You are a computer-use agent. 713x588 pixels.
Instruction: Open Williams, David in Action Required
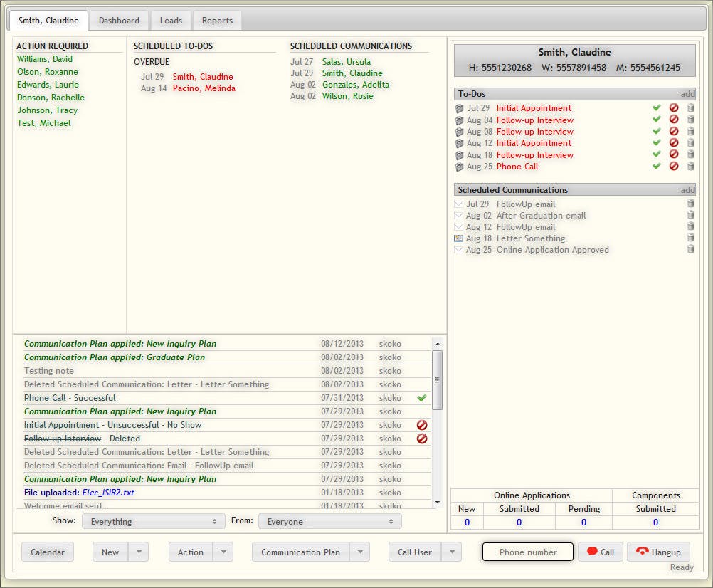(45, 58)
